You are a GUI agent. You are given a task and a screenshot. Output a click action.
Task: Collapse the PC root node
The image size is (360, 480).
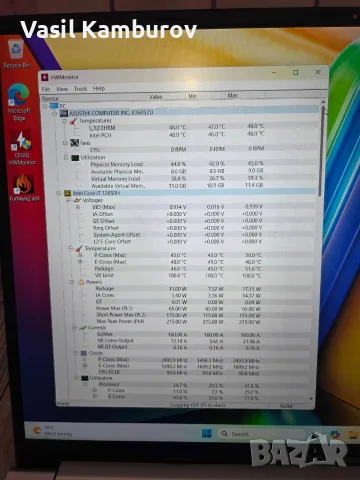(x=45, y=106)
